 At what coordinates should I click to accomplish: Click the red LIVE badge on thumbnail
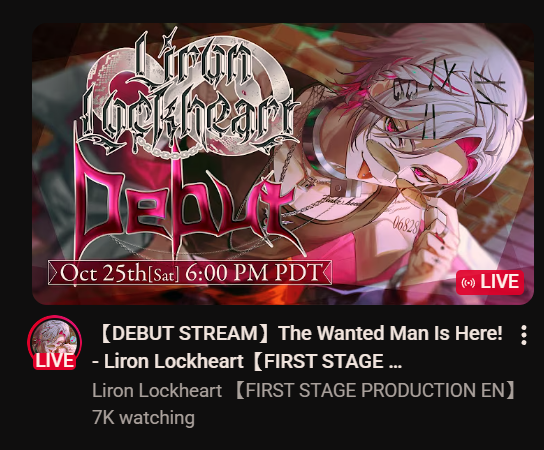490,282
